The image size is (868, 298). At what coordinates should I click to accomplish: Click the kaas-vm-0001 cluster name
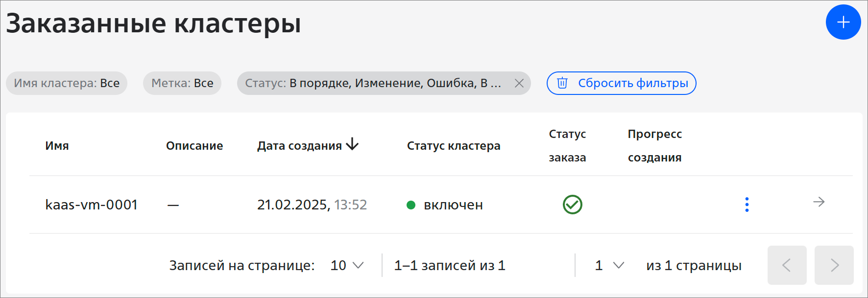click(x=92, y=205)
